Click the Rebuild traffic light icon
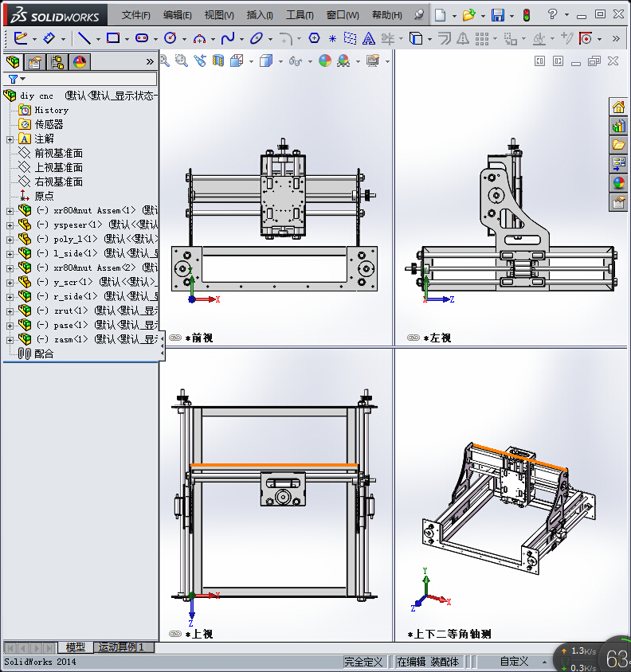This screenshot has height=672, width=631. click(527, 15)
